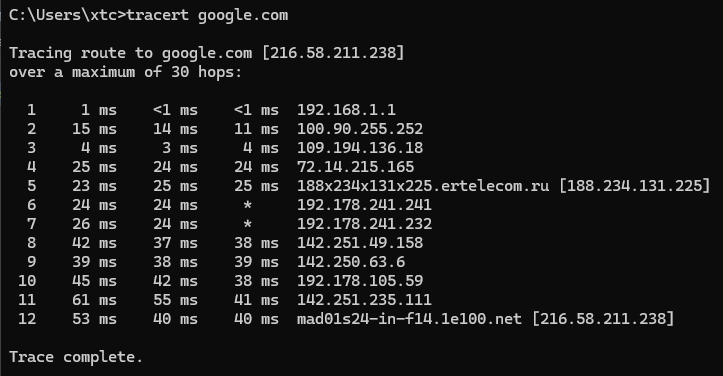The height and width of the screenshot is (376, 723).
Task: Select the 109.194.136.18 address on hop 3
Action: point(360,148)
